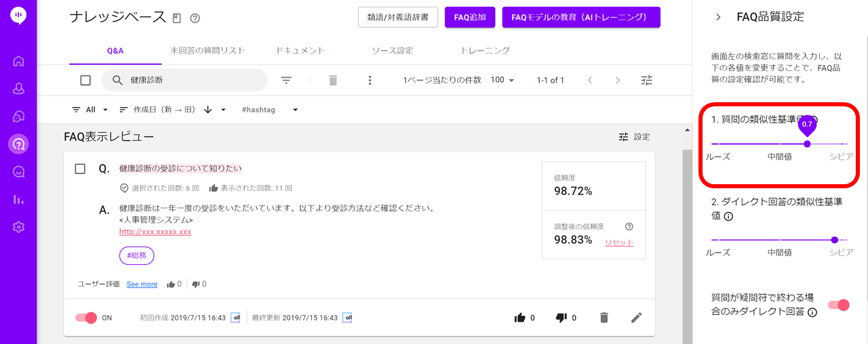Image resolution: width=868 pixels, height=344 pixels.
Task: Collapse the FAQ品質設定 panel chevron
Action: tap(718, 18)
